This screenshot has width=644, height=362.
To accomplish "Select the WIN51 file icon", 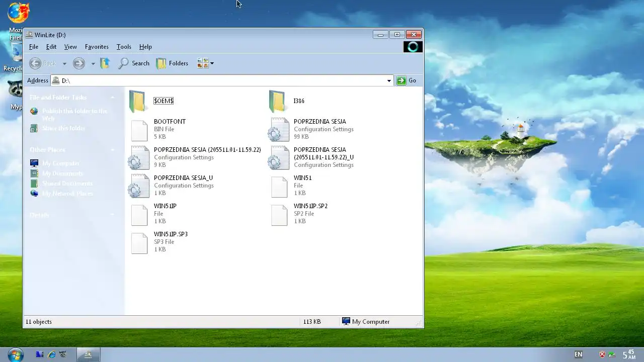I will pos(279,187).
